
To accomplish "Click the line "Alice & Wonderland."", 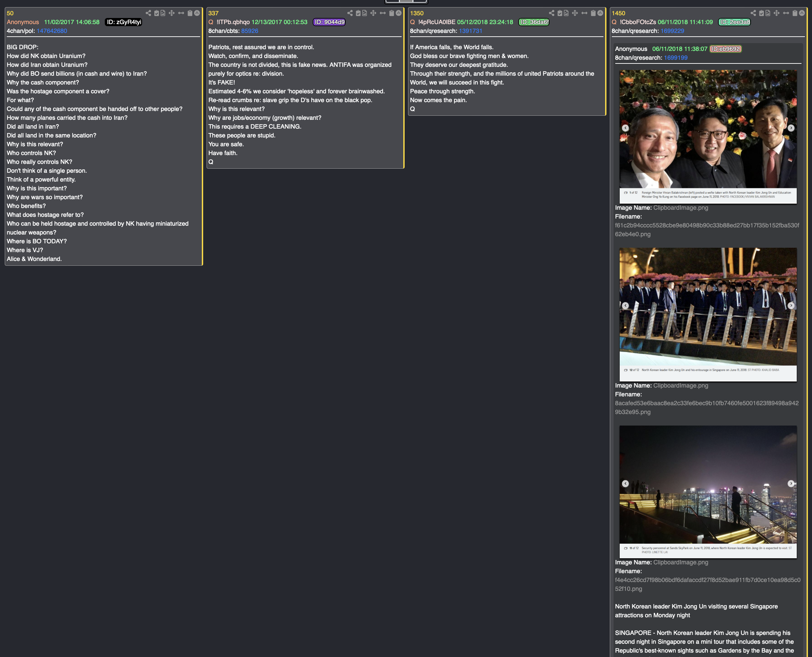I will coord(34,259).
